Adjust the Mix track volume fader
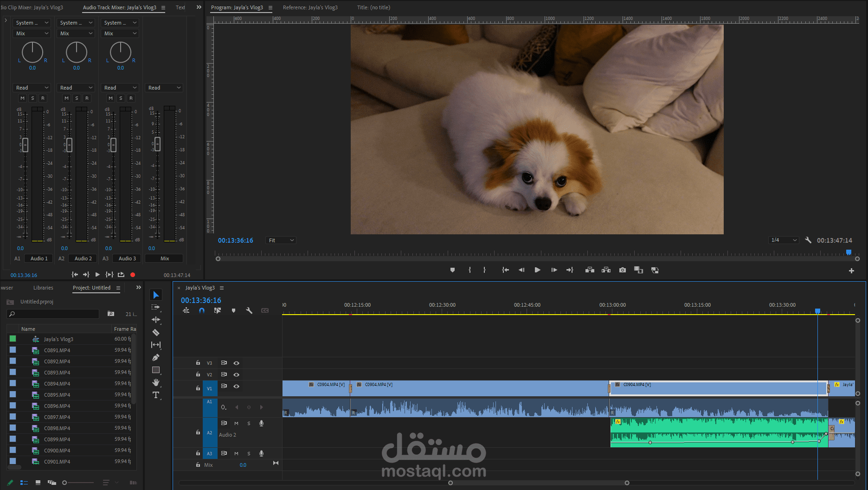 click(157, 144)
